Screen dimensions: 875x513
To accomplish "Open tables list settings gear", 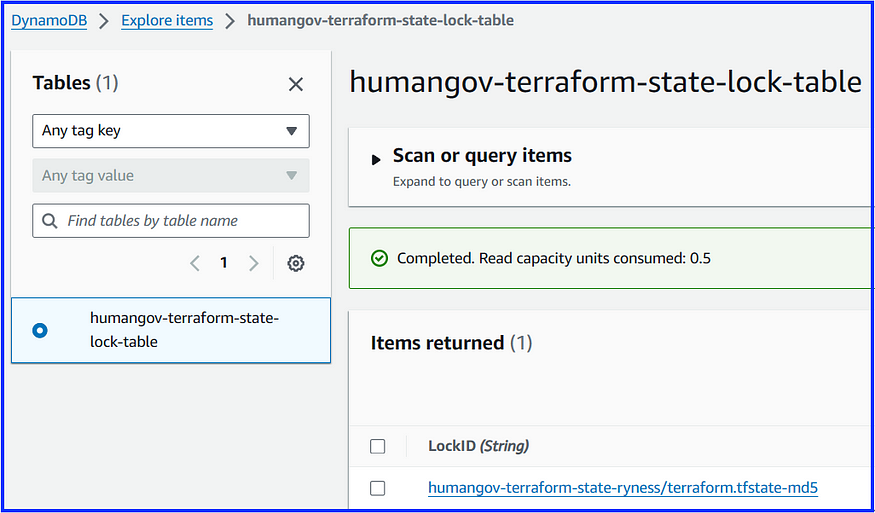I will [x=296, y=263].
